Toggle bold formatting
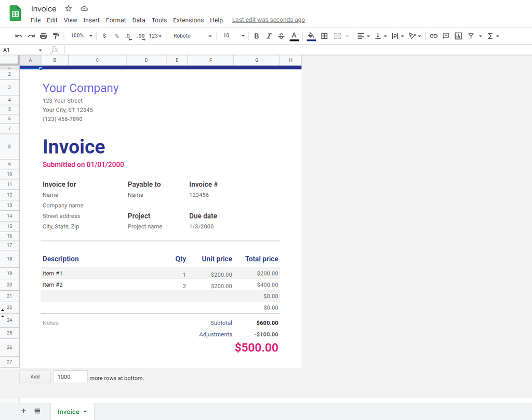 point(256,36)
